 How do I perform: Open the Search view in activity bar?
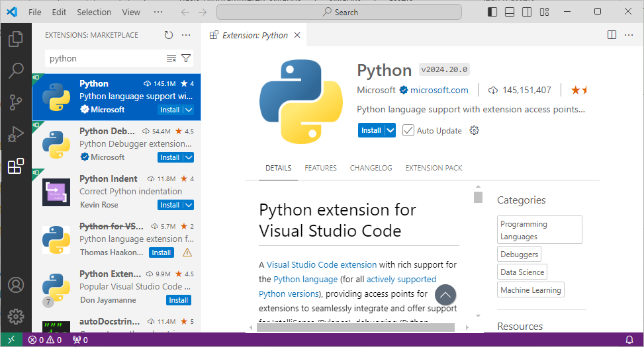point(16,71)
